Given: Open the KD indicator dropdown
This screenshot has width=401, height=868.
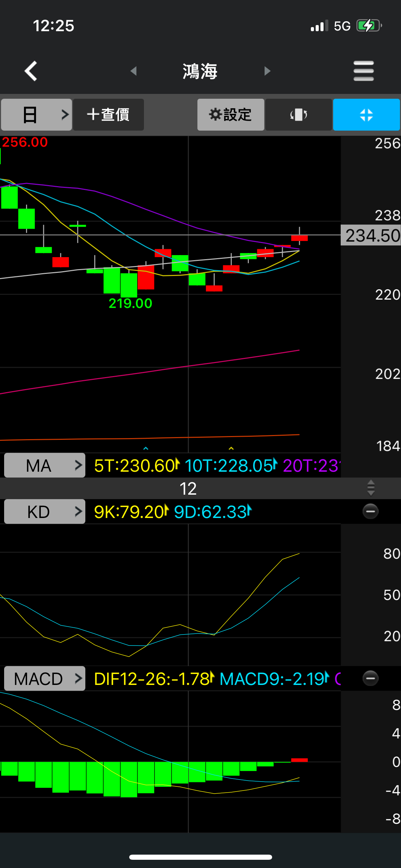Looking at the screenshot, I should pos(45,511).
